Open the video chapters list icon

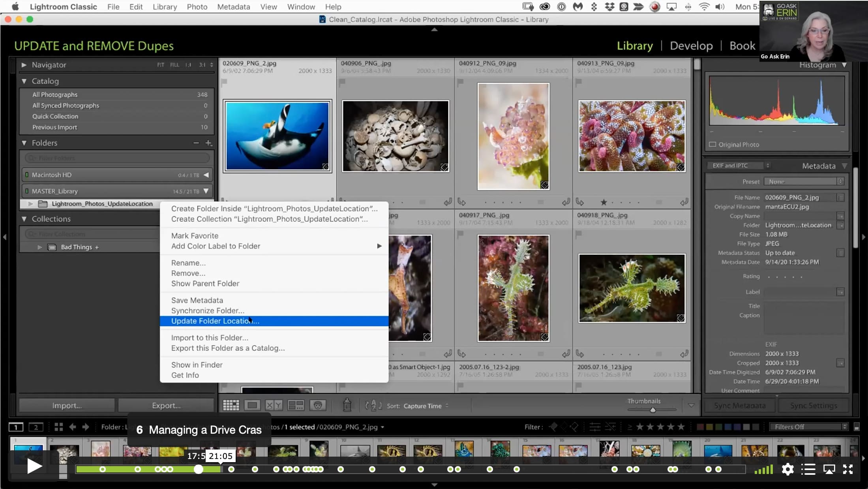coord(808,469)
